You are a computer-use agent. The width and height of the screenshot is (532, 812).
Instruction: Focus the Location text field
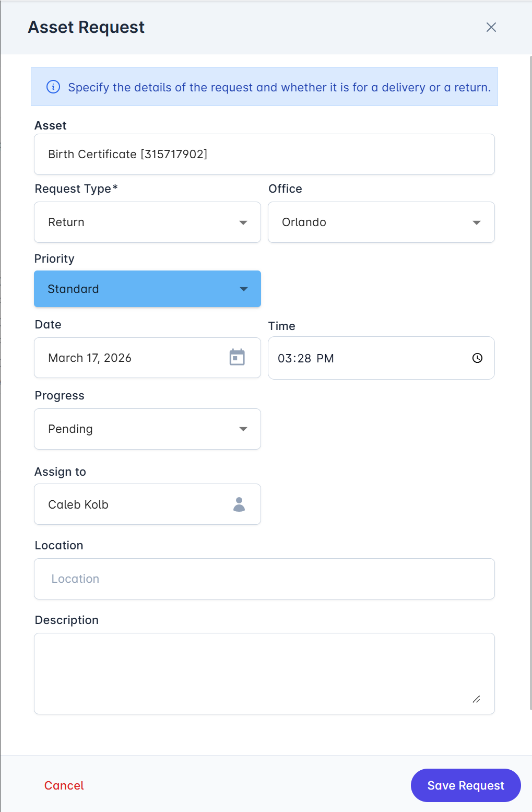tap(264, 579)
